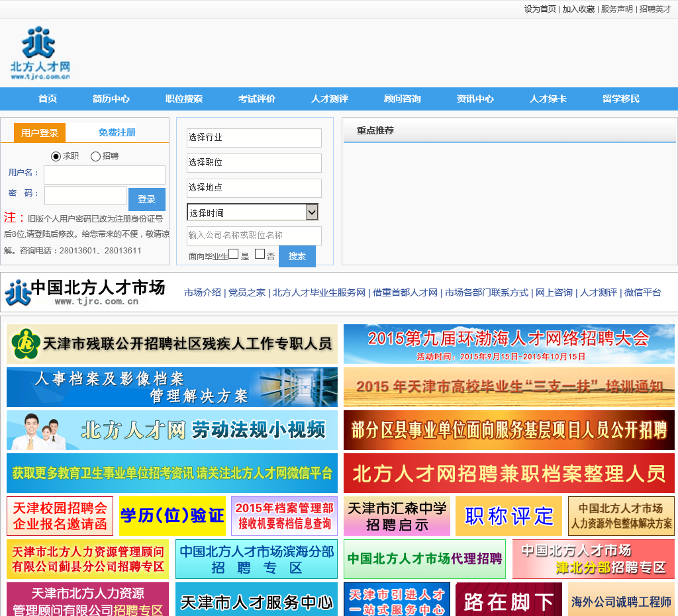Open the 市场各部门联系方式 link
The width and height of the screenshot is (678, 616).
click(487, 292)
